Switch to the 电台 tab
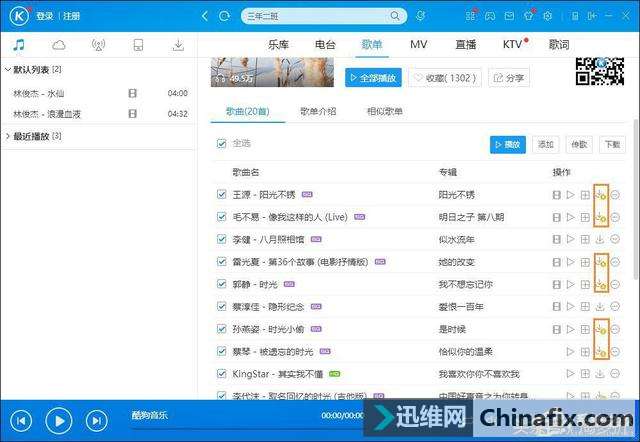This screenshot has width=640, height=442. pos(325,44)
